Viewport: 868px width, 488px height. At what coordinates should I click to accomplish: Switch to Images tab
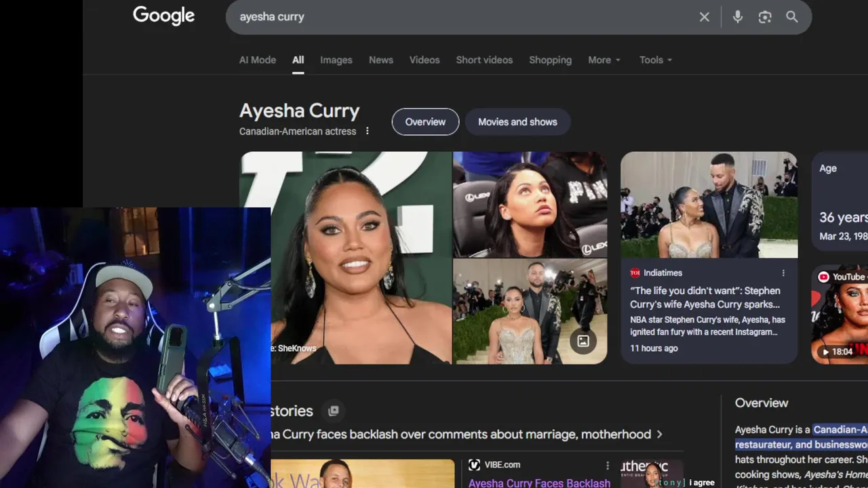pyautogui.click(x=336, y=60)
